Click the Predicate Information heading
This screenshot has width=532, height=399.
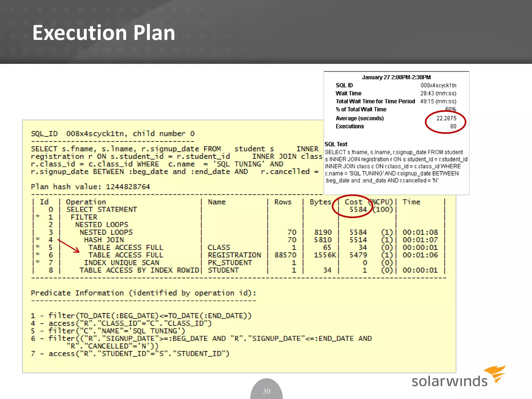[x=144, y=293]
